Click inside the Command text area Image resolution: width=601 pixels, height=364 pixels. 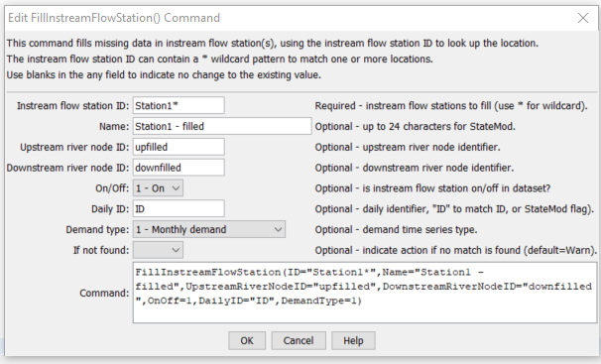click(x=365, y=293)
